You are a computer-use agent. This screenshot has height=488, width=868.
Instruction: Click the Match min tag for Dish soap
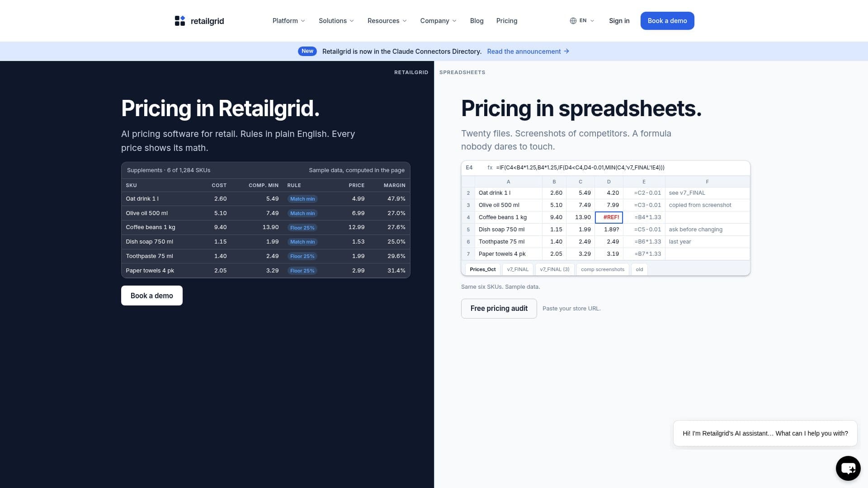[x=302, y=242]
